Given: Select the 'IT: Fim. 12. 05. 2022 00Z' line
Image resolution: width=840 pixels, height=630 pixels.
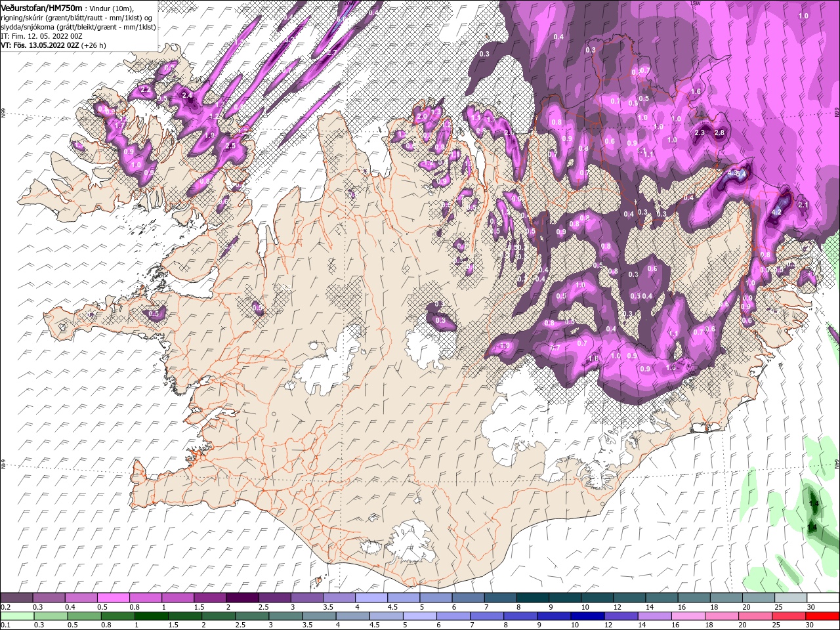Looking at the screenshot, I should click(40, 36).
